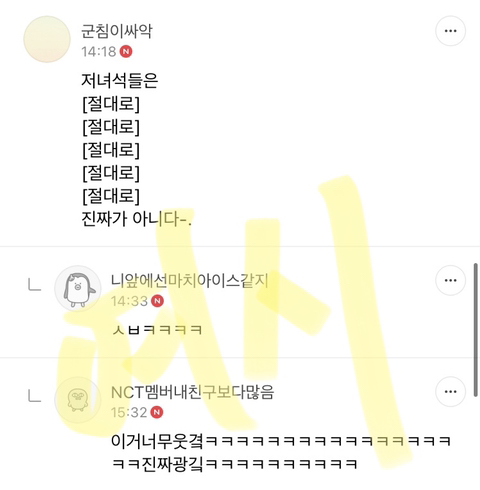This screenshot has height=490, width=480.
Task: Visit the NCT멤버내친구보다많음 username link
Action: [x=193, y=392]
